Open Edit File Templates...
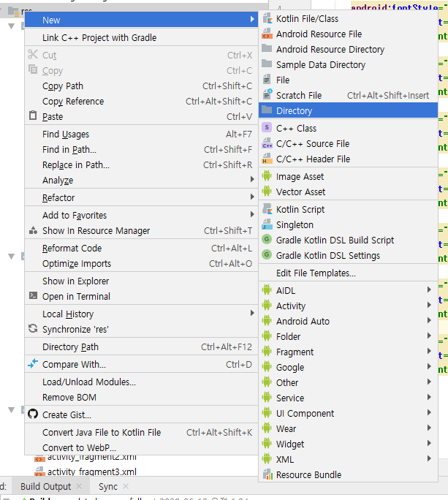Image resolution: width=448 pixels, height=500 pixels. coord(348,273)
